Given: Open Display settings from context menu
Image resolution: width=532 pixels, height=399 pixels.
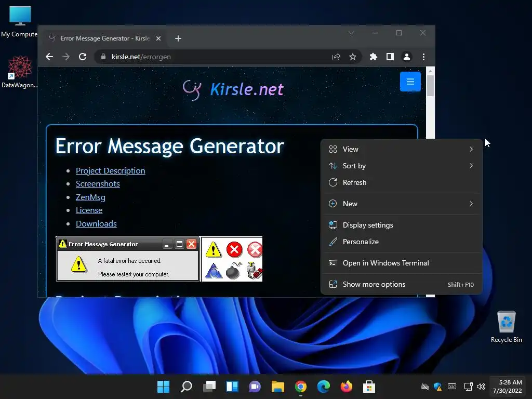Looking at the screenshot, I should click(x=401, y=225).
